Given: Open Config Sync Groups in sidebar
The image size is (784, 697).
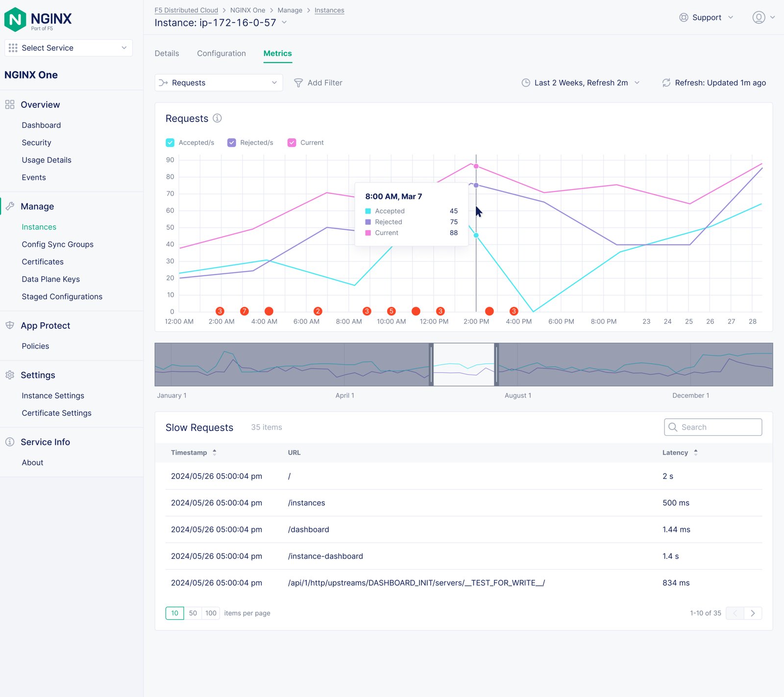Looking at the screenshot, I should coord(57,244).
